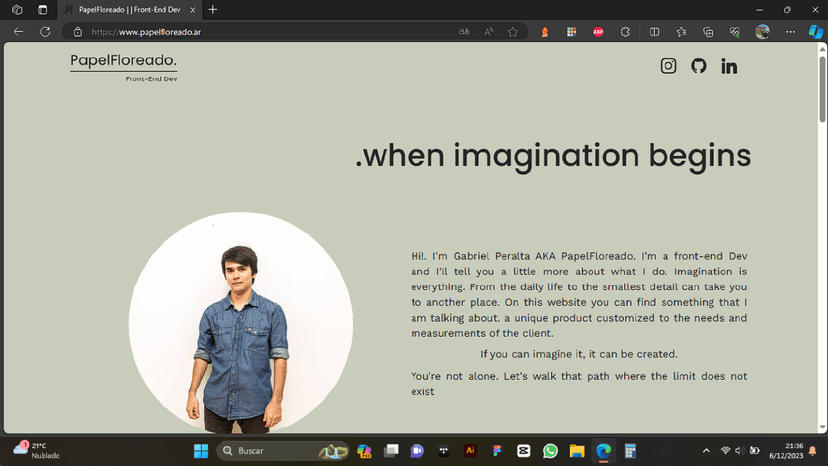Open the browser Extensions menu
This screenshot has width=828, height=466.
coord(625,32)
